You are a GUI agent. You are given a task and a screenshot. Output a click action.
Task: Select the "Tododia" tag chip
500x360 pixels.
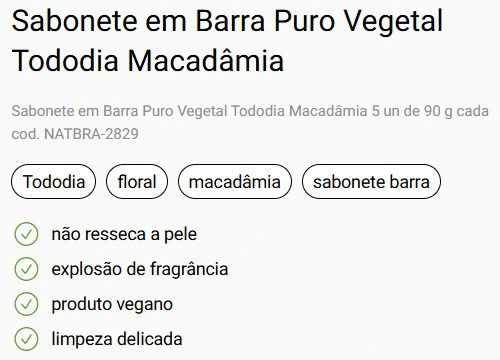[x=54, y=182]
